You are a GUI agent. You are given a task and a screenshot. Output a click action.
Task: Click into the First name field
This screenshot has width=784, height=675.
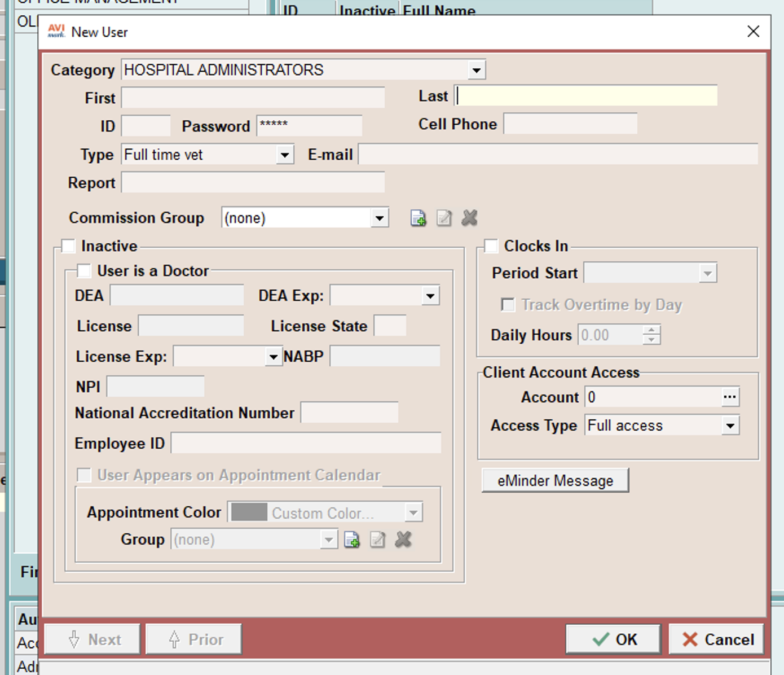pyautogui.click(x=253, y=98)
